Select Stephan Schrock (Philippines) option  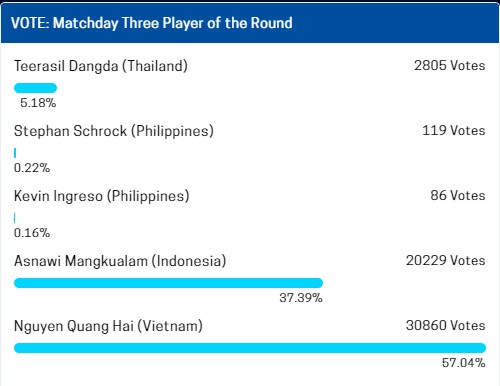(x=114, y=131)
